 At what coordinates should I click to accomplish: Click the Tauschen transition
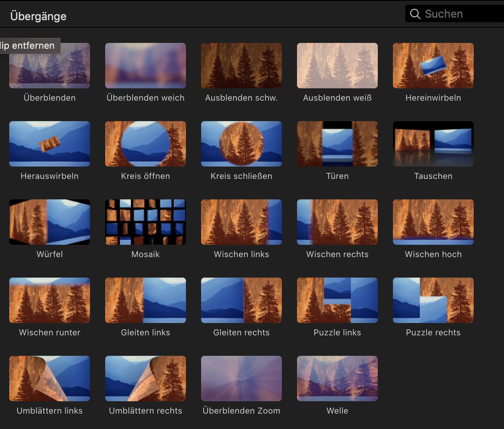433,144
